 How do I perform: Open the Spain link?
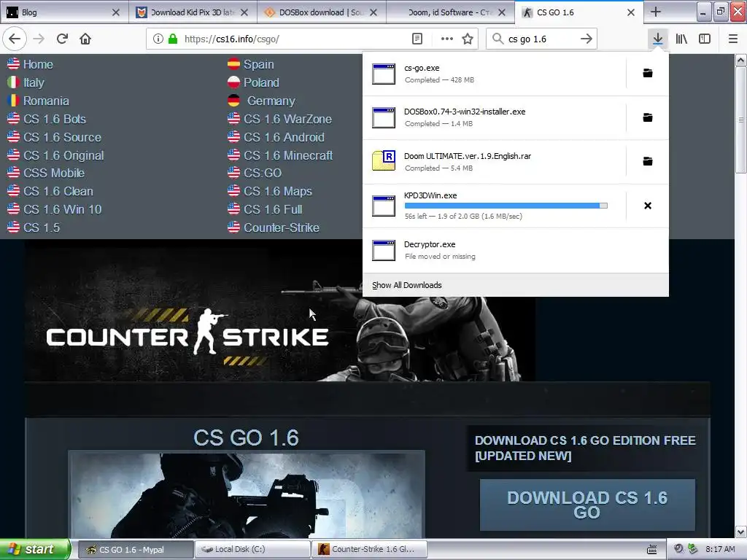click(x=259, y=64)
